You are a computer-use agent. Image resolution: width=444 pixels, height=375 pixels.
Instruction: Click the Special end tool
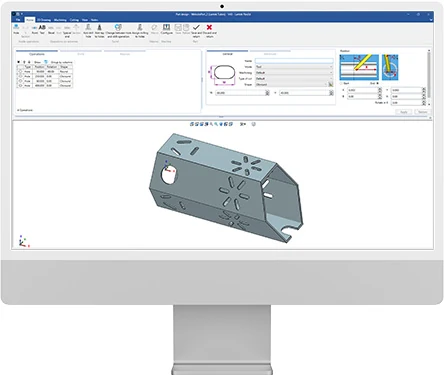pyautogui.click(x=67, y=31)
